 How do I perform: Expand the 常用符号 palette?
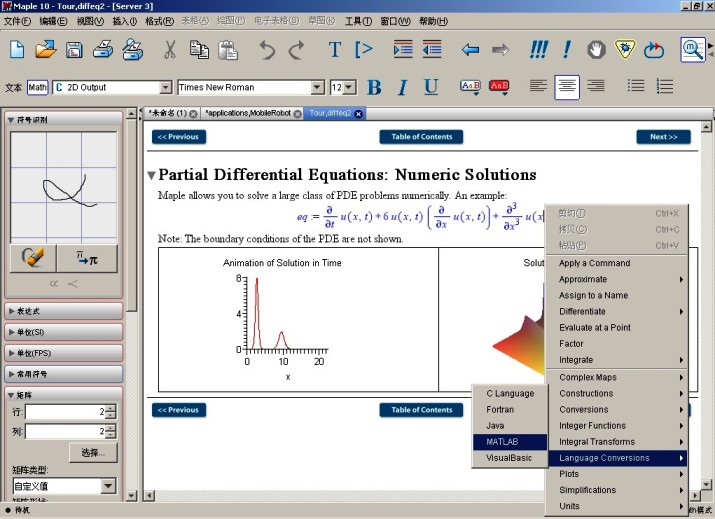(63, 374)
